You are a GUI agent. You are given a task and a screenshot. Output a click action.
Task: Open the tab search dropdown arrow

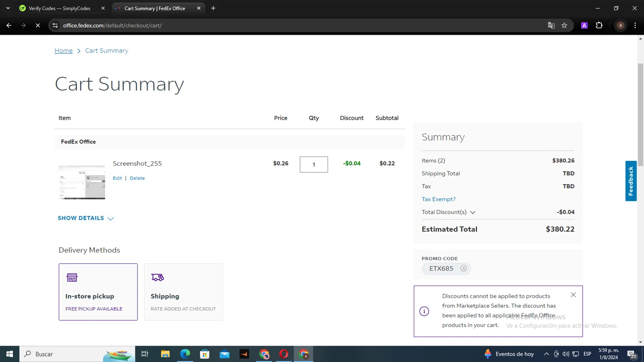(x=8, y=8)
